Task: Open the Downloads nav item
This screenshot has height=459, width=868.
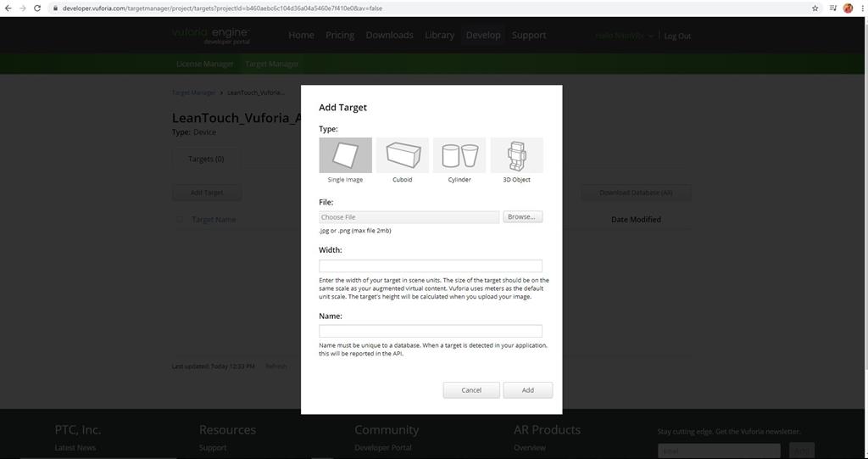Action: (389, 35)
